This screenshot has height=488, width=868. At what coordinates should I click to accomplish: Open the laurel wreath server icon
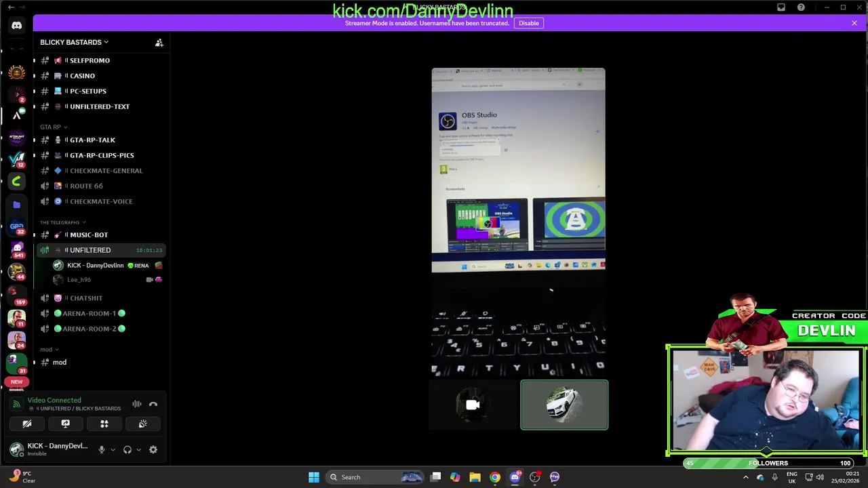click(16, 72)
